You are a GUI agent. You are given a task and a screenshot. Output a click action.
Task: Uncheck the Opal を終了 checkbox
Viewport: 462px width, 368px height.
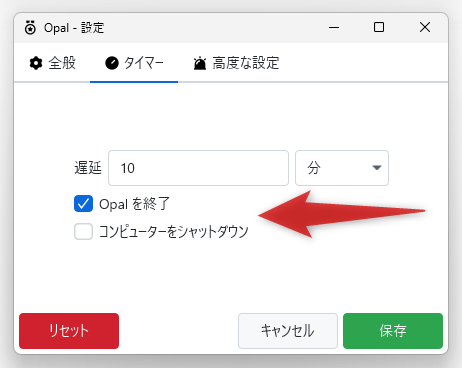coord(83,204)
